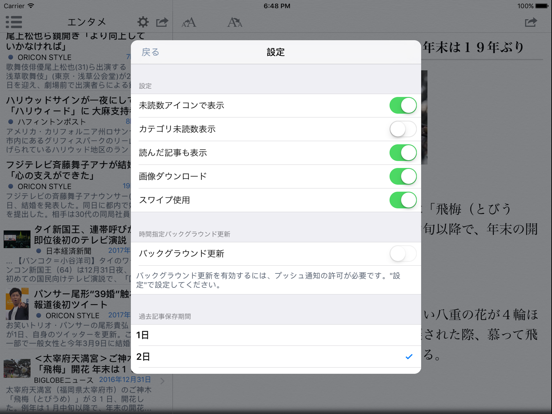Tap the battery indicator in status bar
Viewport: 552px width, 414px height.
point(541,6)
